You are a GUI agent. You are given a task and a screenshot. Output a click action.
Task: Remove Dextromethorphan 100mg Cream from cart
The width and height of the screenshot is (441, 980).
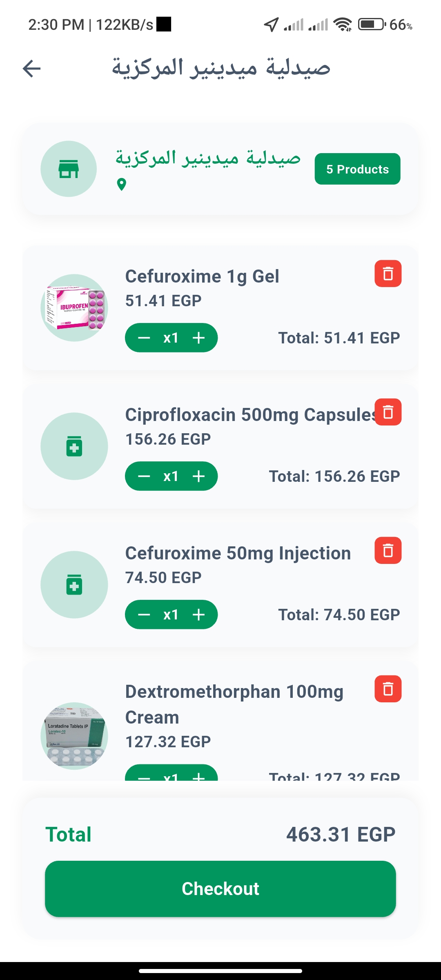tap(388, 689)
